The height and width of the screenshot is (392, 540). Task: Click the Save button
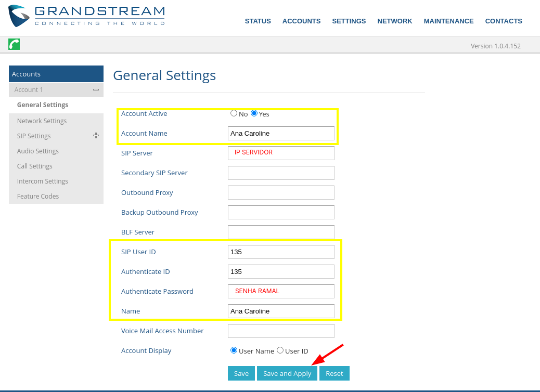(241, 373)
